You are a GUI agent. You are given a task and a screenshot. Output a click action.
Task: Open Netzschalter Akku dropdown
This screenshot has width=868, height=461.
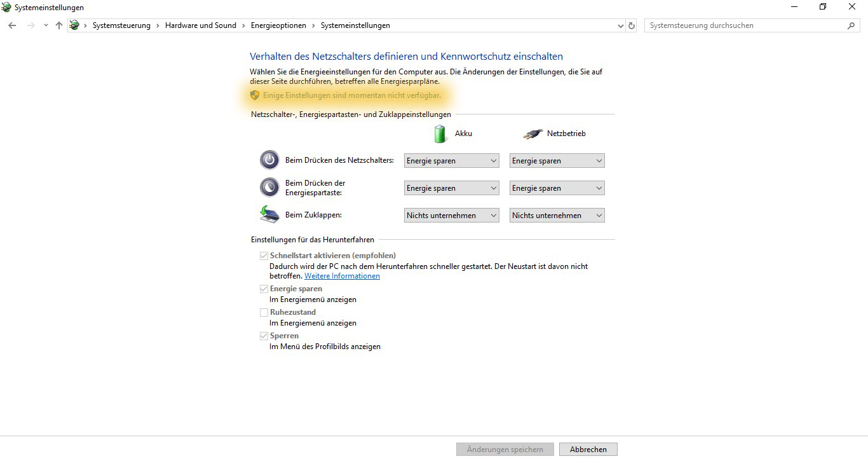pos(452,161)
